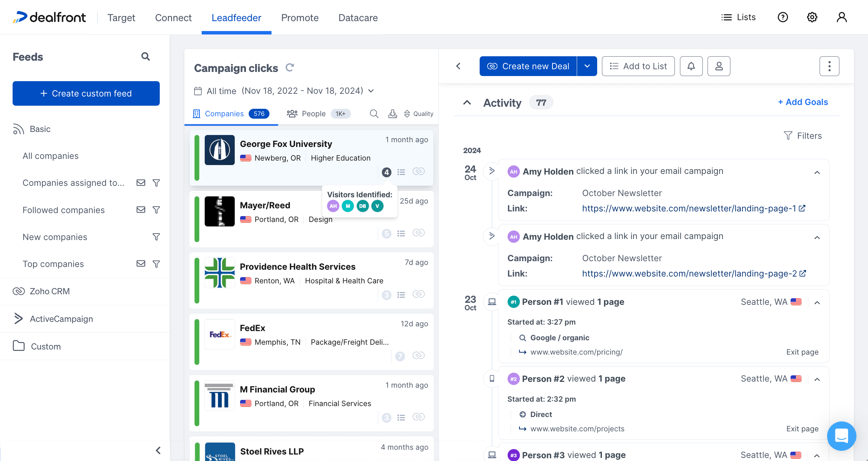Image resolution: width=868 pixels, height=461 pixels.
Task: Collapse Amy Holden's first campaign click entry
Action: pyautogui.click(x=818, y=172)
